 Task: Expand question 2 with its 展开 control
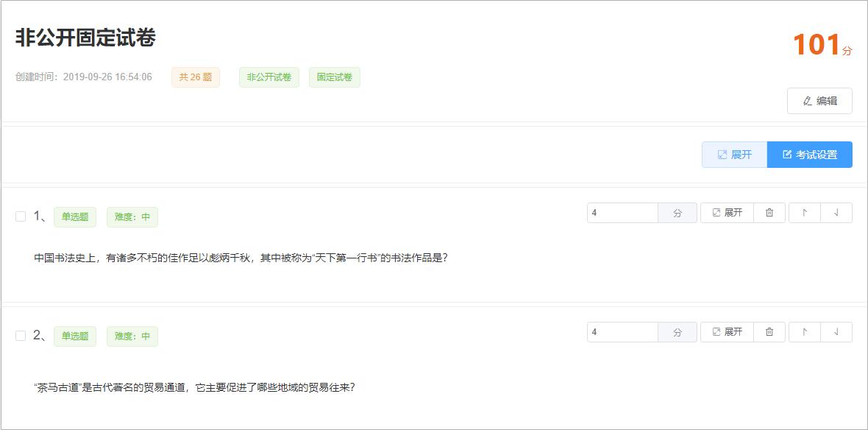pos(726,331)
